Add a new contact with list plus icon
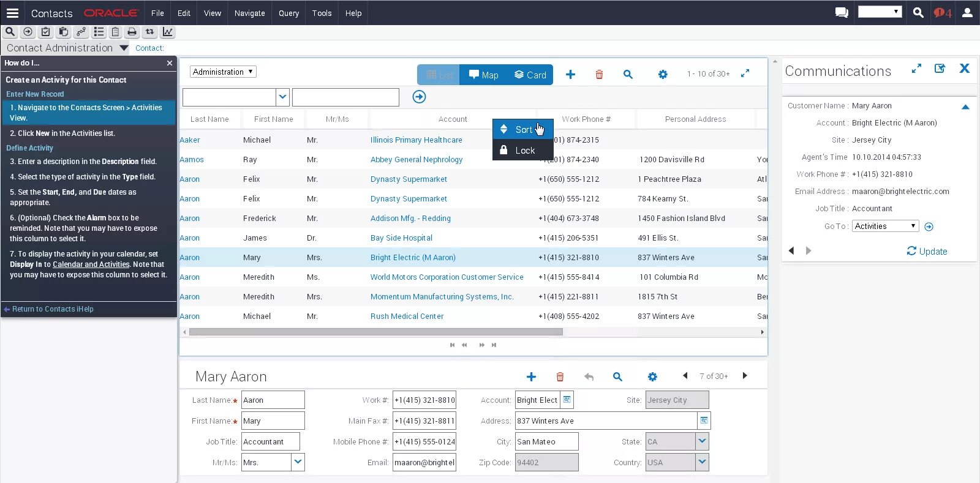This screenshot has width=980, height=483. [x=570, y=74]
